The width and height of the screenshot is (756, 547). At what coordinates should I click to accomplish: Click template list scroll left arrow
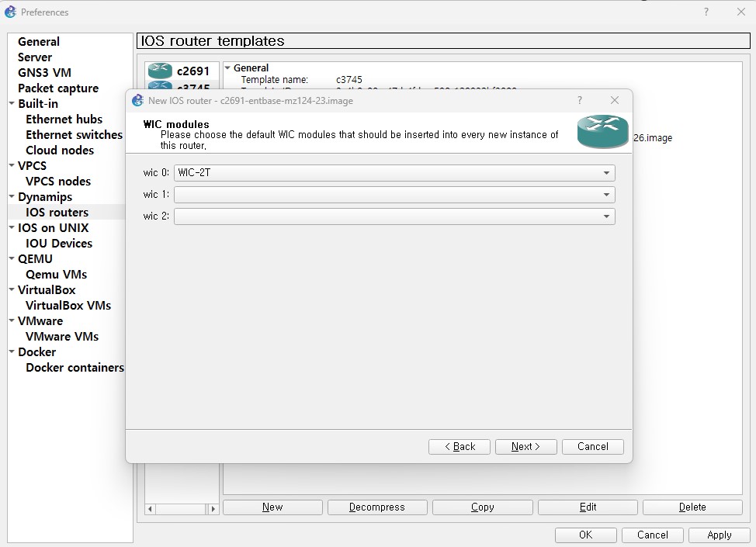[150, 509]
